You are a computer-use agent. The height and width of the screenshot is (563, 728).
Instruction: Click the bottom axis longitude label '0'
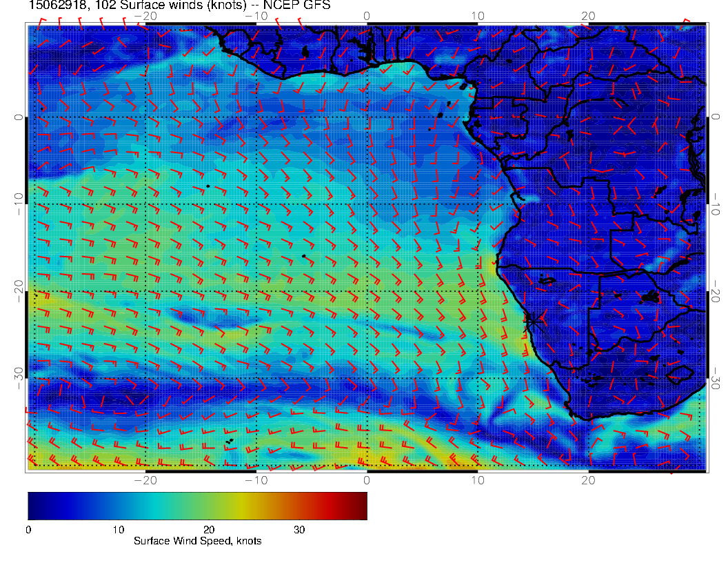click(x=367, y=479)
